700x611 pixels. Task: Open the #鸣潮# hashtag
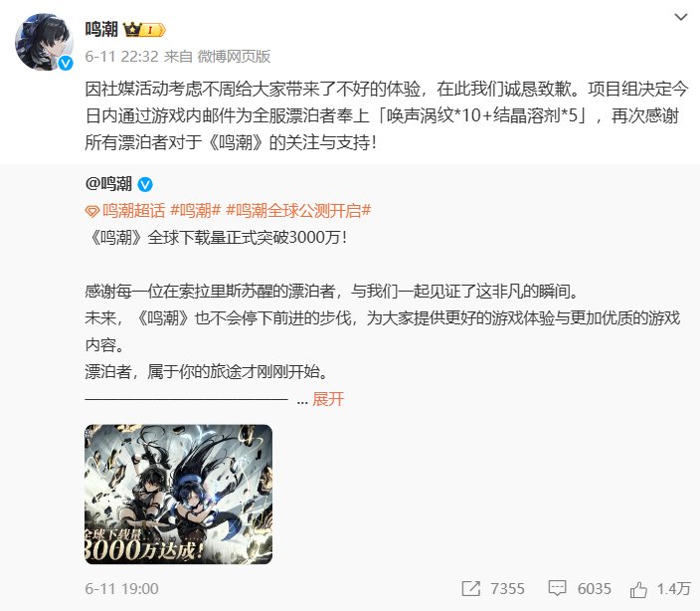pyautogui.click(x=196, y=210)
